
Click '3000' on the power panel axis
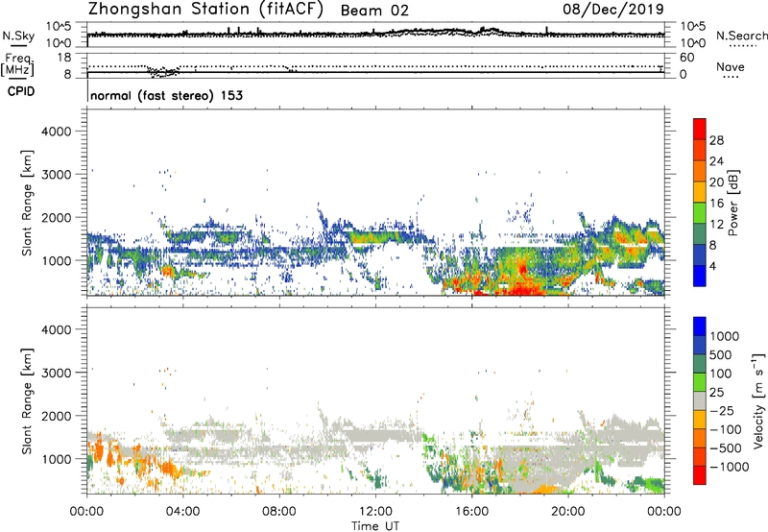coord(57,175)
